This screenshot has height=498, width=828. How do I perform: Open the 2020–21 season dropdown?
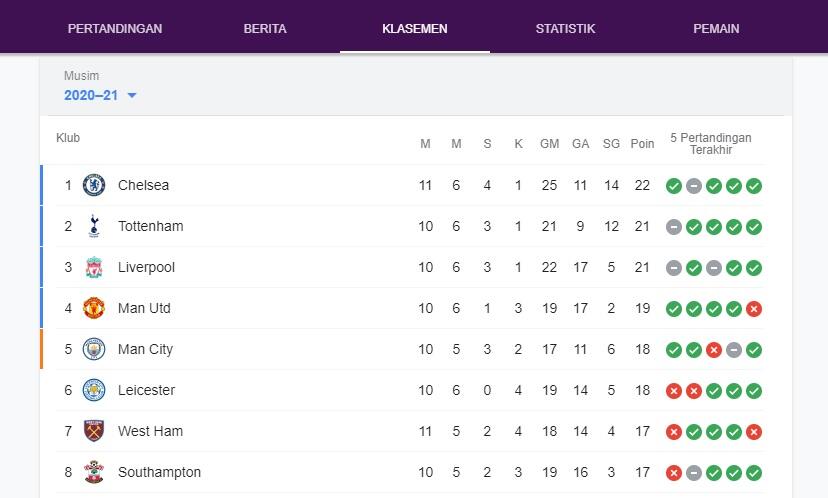tap(91, 95)
